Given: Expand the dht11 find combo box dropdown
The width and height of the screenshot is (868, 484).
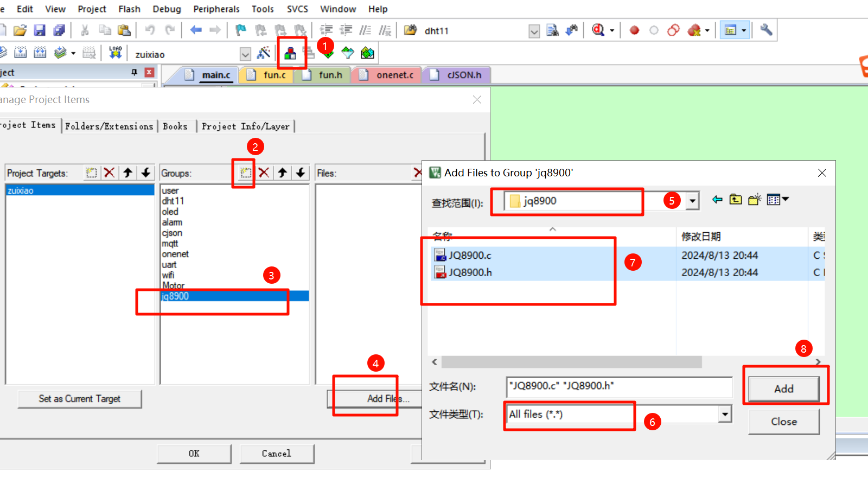Looking at the screenshot, I should [534, 31].
